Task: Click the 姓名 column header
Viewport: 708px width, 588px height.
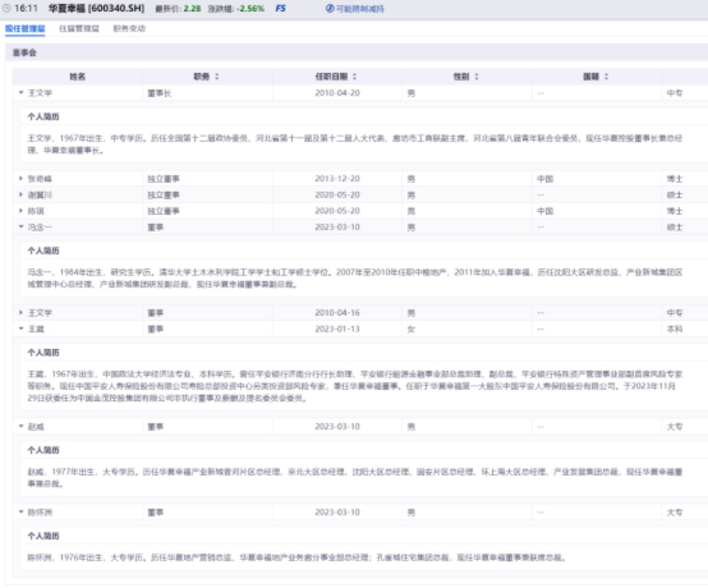Action: [77, 76]
